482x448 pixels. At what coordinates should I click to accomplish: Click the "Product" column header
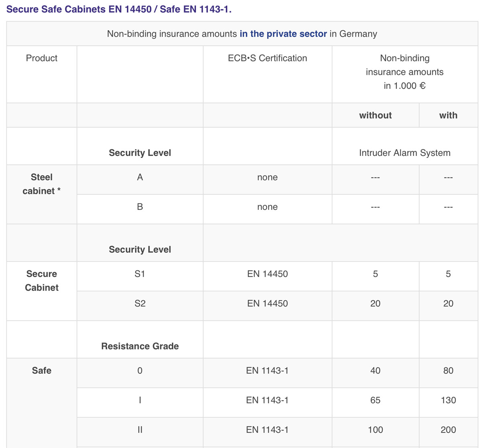[x=41, y=58]
